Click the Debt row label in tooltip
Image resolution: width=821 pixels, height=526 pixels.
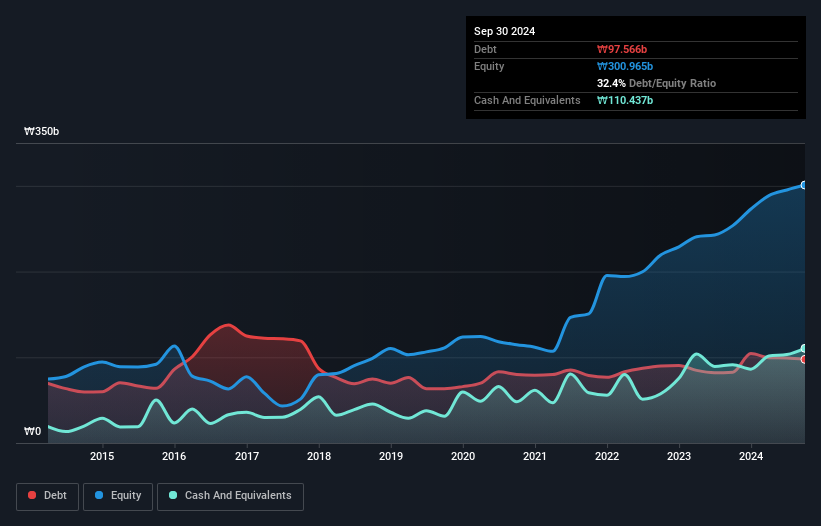485,49
